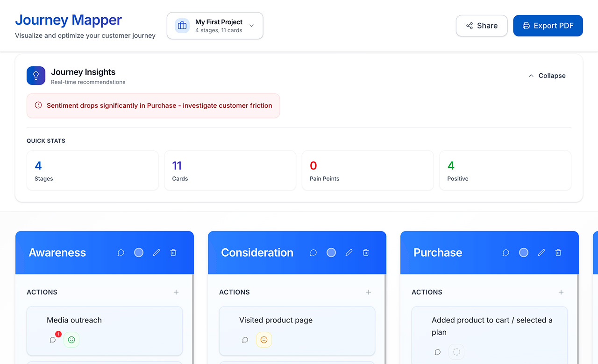
Task: Change Purchase stage color circle
Action: 524,252
